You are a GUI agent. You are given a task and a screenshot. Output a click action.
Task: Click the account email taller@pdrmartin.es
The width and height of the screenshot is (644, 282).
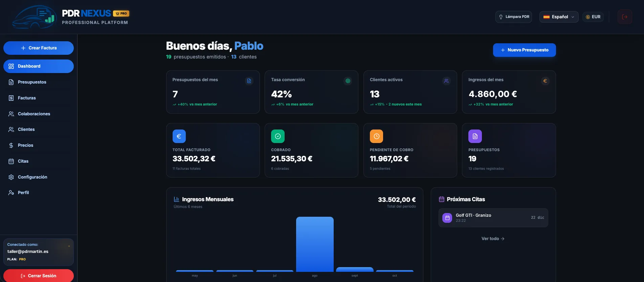[x=28, y=252]
